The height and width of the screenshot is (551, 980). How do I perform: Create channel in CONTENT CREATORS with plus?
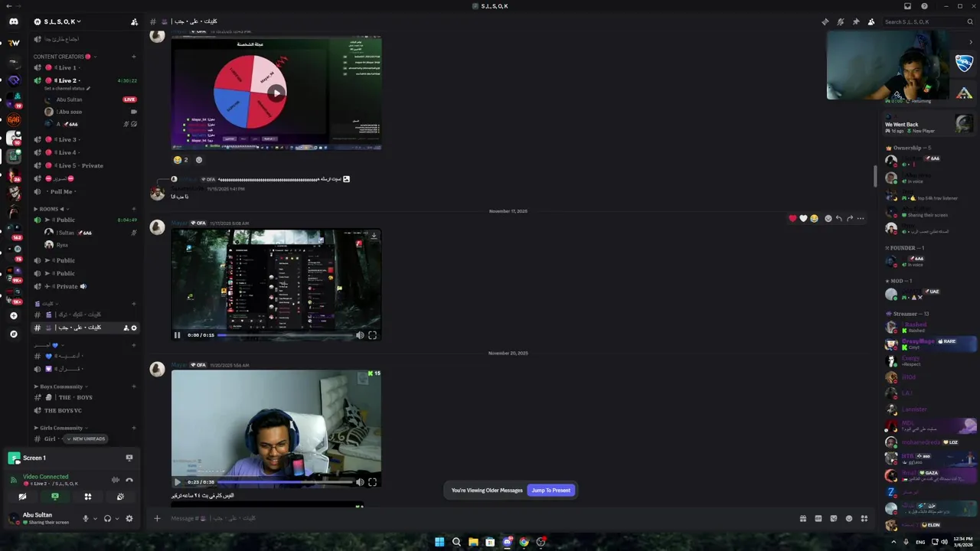(134, 57)
